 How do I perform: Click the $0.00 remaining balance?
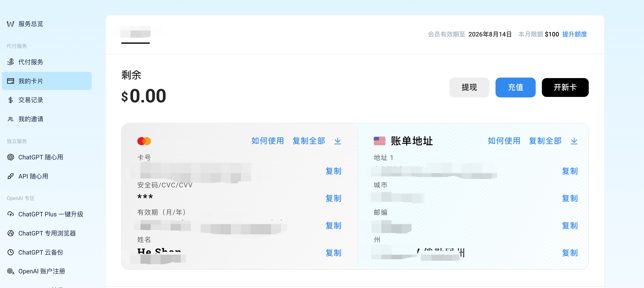(144, 96)
